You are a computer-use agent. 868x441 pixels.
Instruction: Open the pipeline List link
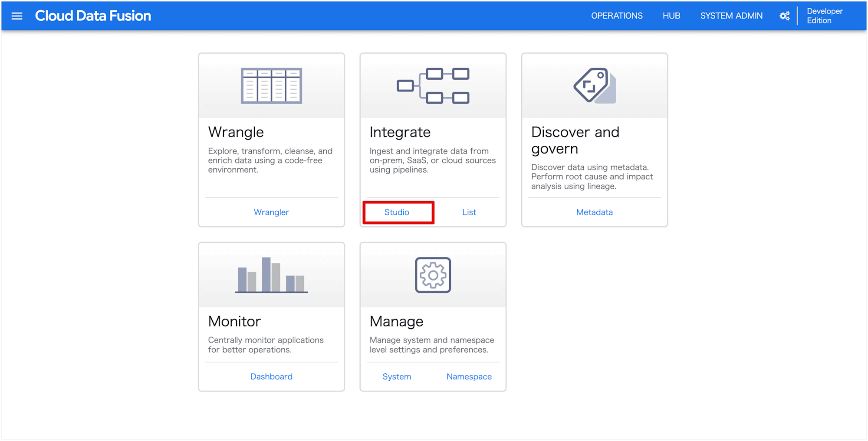click(x=469, y=212)
